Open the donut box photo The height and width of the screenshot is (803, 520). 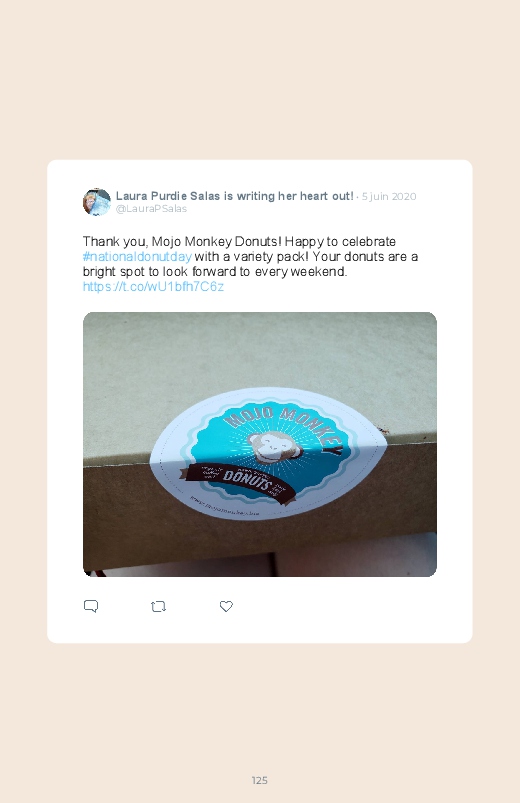tap(260, 444)
